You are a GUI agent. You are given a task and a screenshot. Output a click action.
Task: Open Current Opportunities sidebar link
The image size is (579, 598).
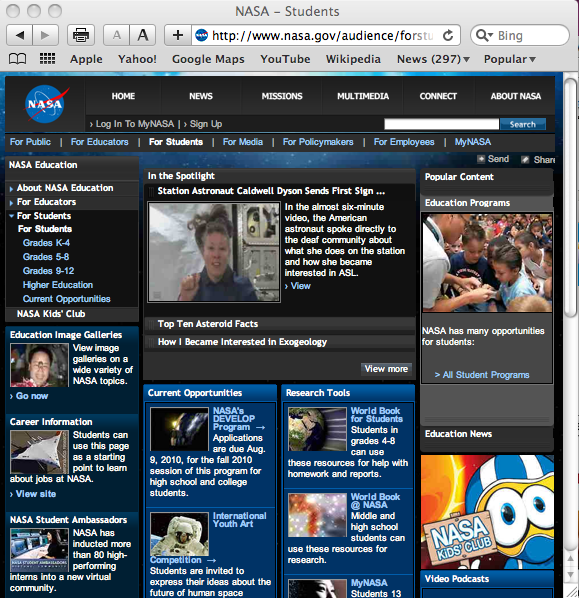click(x=66, y=299)
